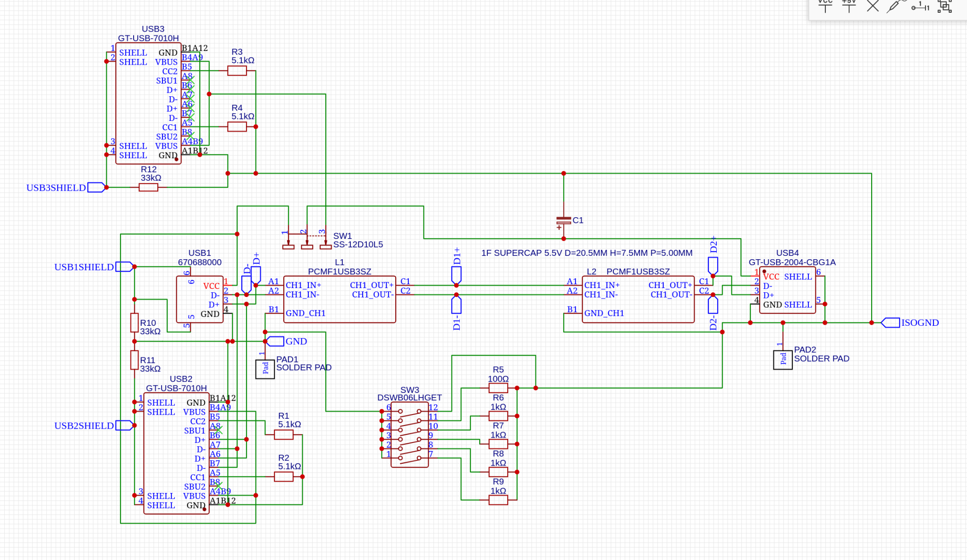The width and height of the screenshot is (967, 560).
Task: Pick the No Connect flag tool
Action: click(x=873, y=6)
